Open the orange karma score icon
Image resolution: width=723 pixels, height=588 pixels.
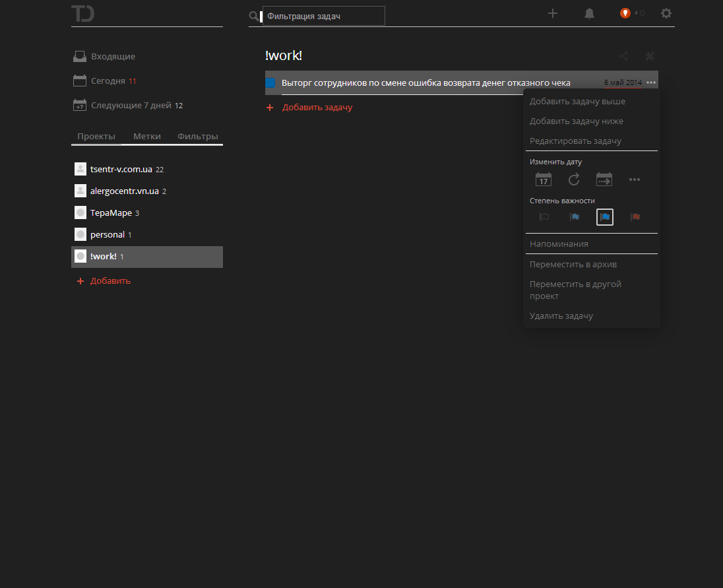(624, 13)
